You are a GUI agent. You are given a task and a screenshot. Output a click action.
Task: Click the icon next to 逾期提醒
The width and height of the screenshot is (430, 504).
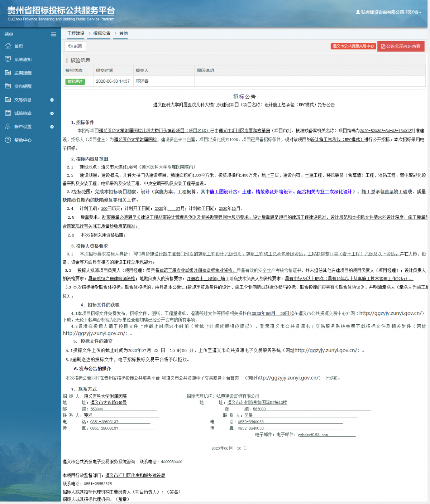point(8,73)
